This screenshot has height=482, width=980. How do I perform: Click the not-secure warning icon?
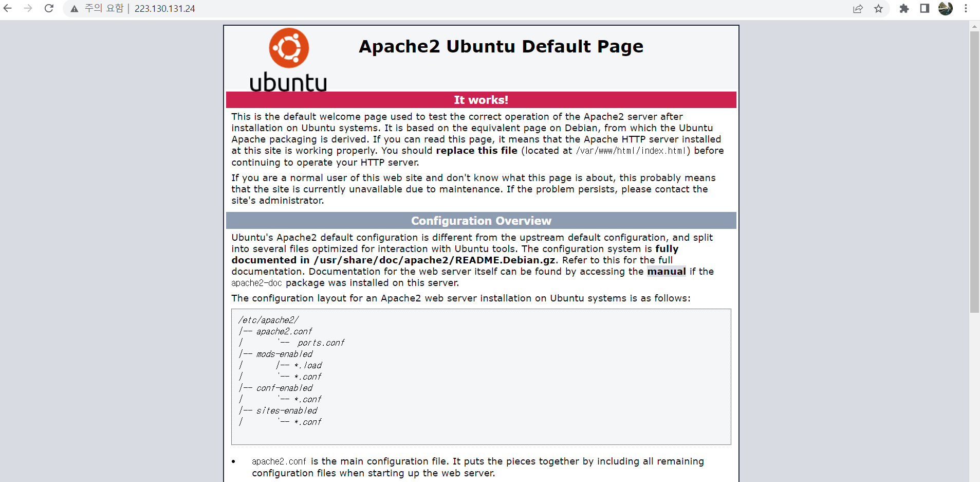(75, 9)
